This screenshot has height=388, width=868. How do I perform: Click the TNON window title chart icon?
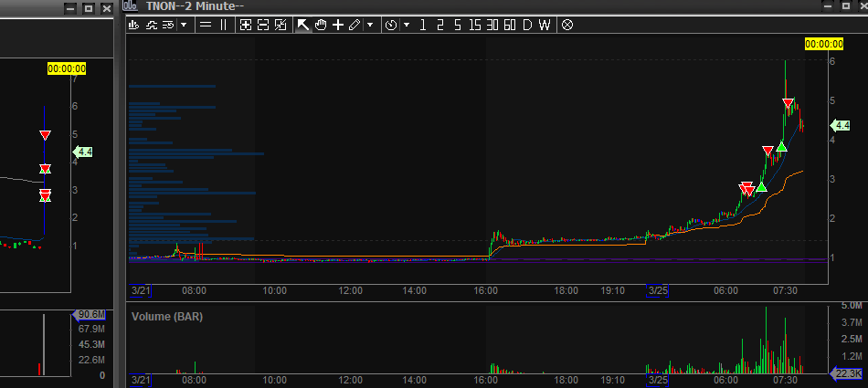(x=130, y=5)
